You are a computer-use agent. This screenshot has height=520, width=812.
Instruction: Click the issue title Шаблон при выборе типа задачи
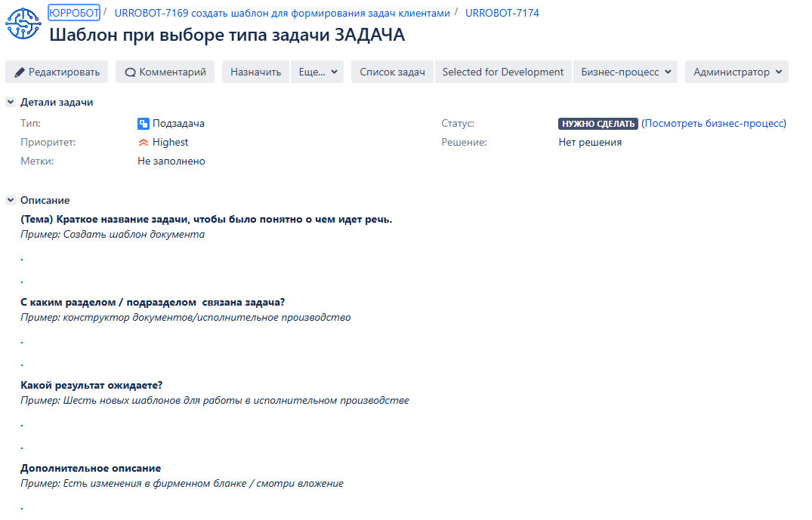[227, 35]
